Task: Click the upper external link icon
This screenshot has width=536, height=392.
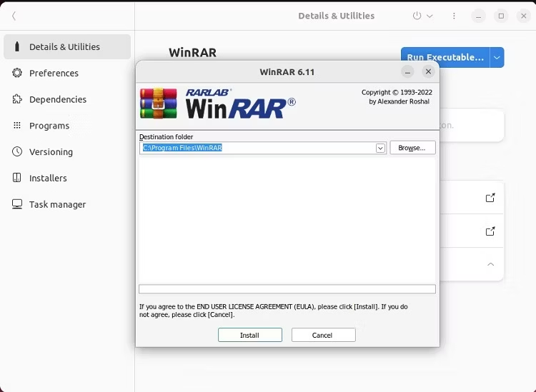Action: [x=490, y=198]
